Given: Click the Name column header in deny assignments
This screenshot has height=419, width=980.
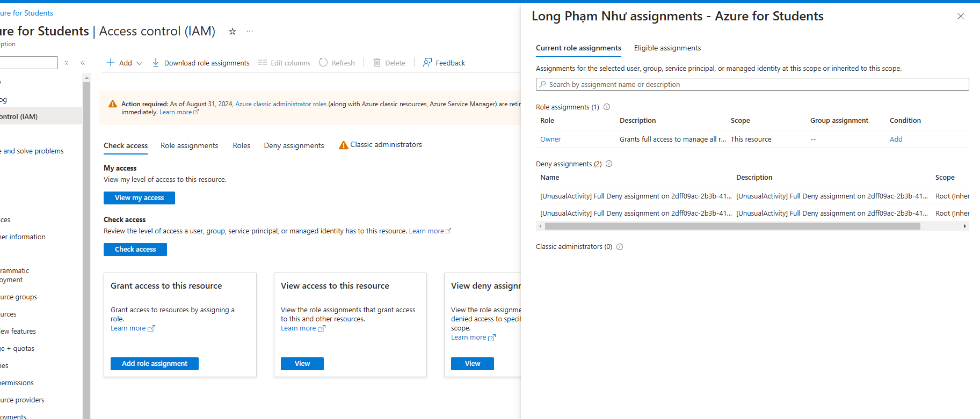Looking at the screenshot, I should click(549, 178).
